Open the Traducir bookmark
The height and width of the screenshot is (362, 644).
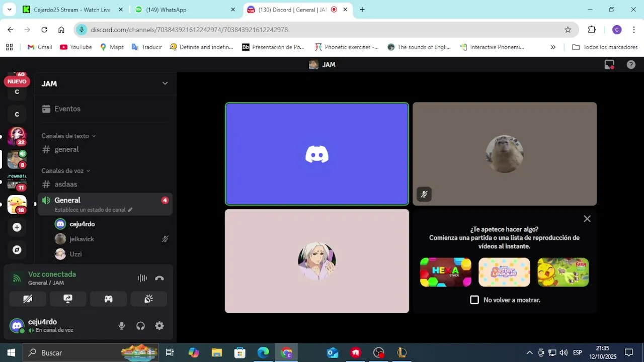146,47
